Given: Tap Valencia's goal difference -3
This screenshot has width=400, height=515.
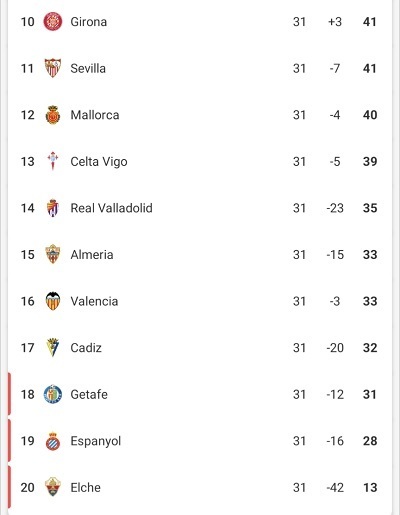Looking at the screenshot, I should click(335, 301).
